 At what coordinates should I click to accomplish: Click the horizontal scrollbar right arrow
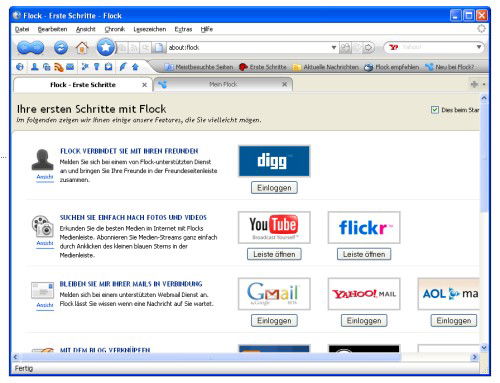point(474,357)
